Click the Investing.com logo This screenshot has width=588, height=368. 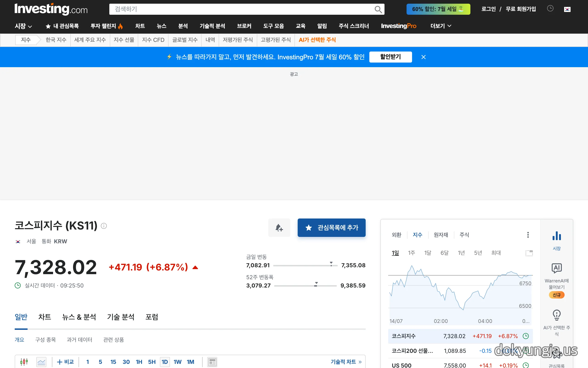pos(51,9)
